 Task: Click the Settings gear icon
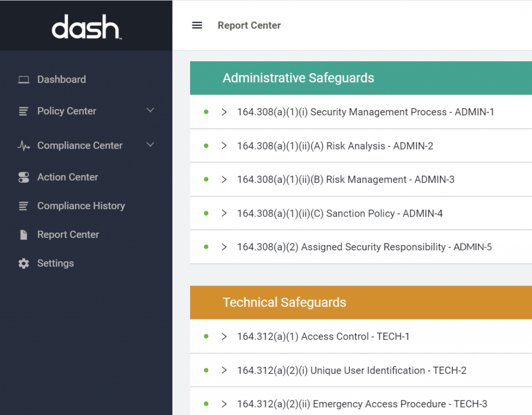coord(23,263)
